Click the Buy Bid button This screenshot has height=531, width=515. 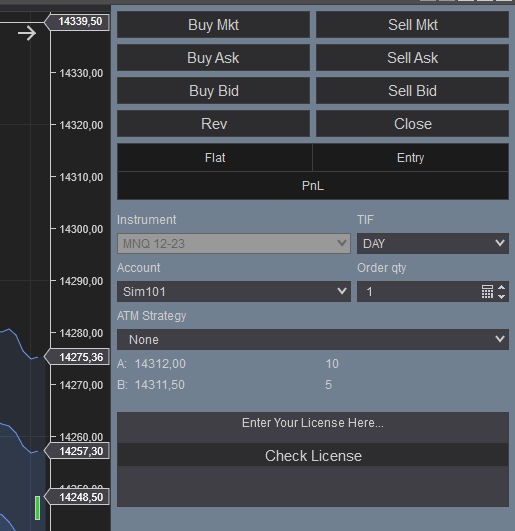click(x=213, y=90)
